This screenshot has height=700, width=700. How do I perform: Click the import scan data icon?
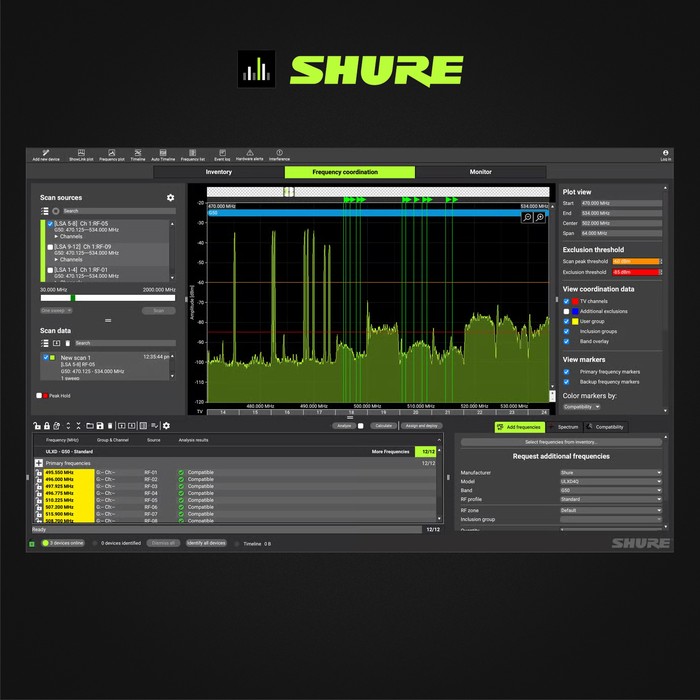pos(56,343)
